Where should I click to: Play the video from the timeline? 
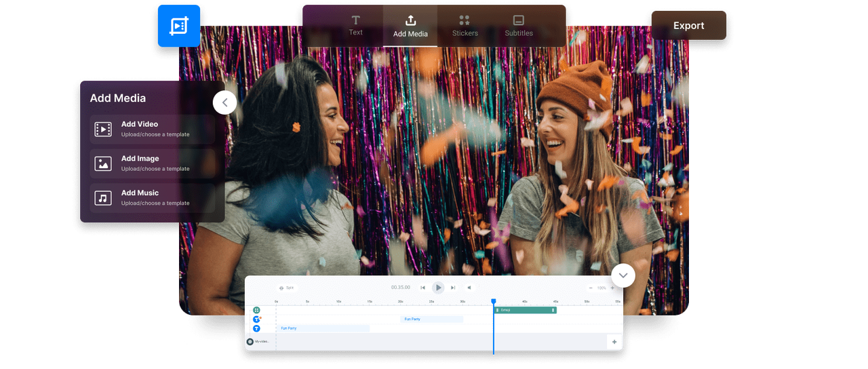click(x=438, y=288)
